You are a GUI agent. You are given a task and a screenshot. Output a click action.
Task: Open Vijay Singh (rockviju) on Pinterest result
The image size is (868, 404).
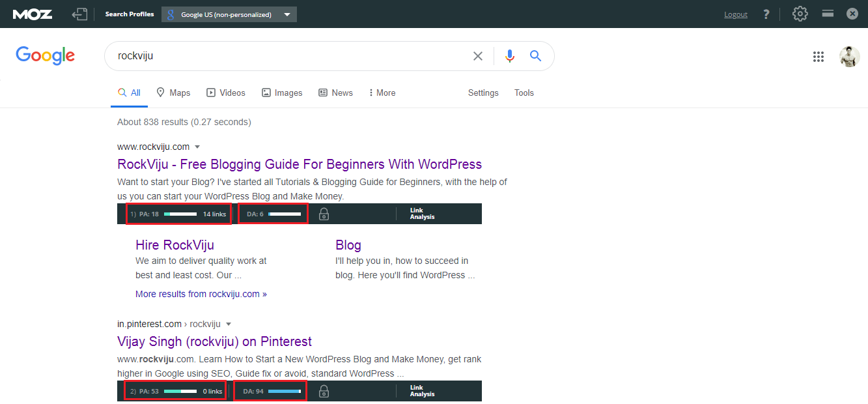[x=214, y=341]
